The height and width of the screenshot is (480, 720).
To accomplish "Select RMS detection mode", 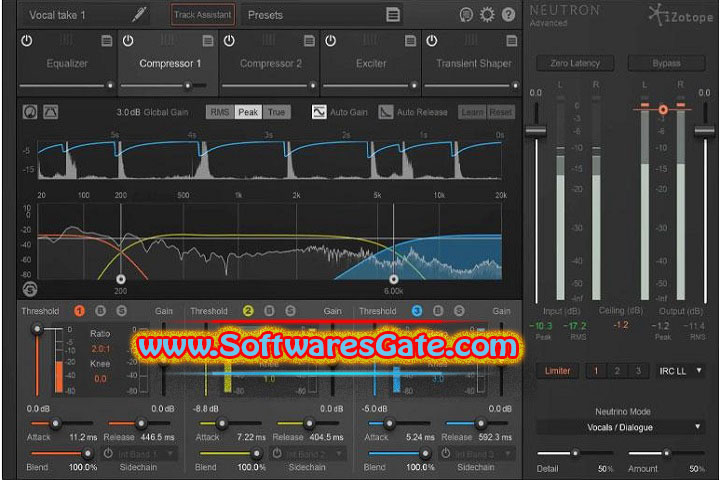I will point(220,112).
